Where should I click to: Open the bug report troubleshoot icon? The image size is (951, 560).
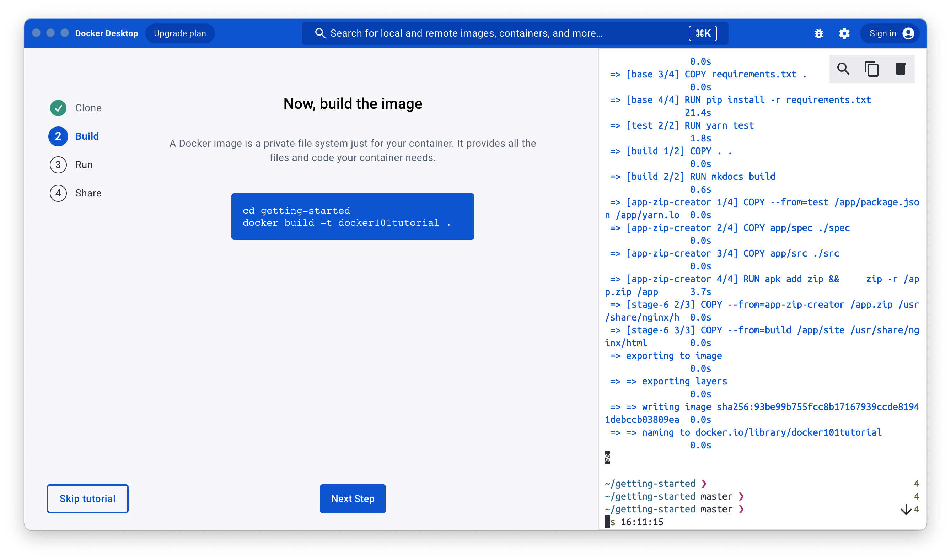[x=818, y=34]
